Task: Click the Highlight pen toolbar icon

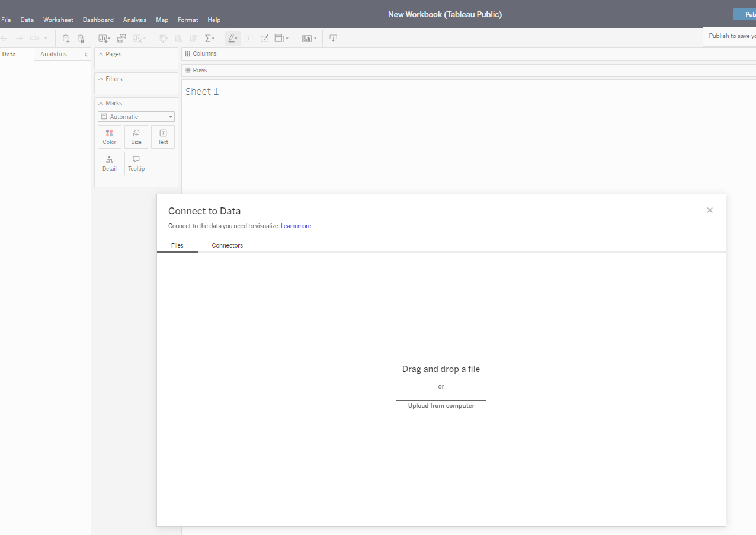Action: [x=232, y=39]
